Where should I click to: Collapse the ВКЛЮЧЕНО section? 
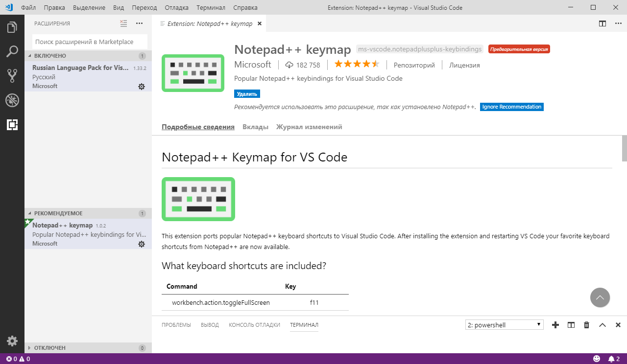point(88,56)
